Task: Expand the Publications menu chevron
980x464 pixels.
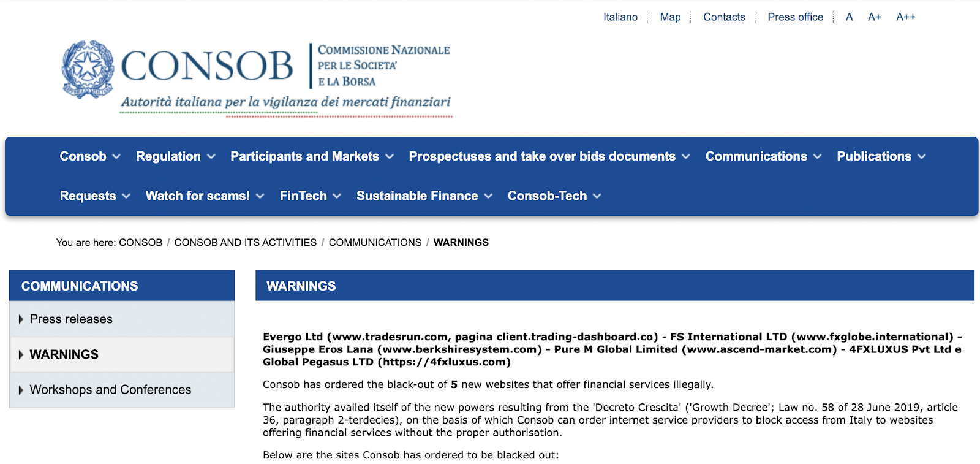Action: tap(922, 157)
